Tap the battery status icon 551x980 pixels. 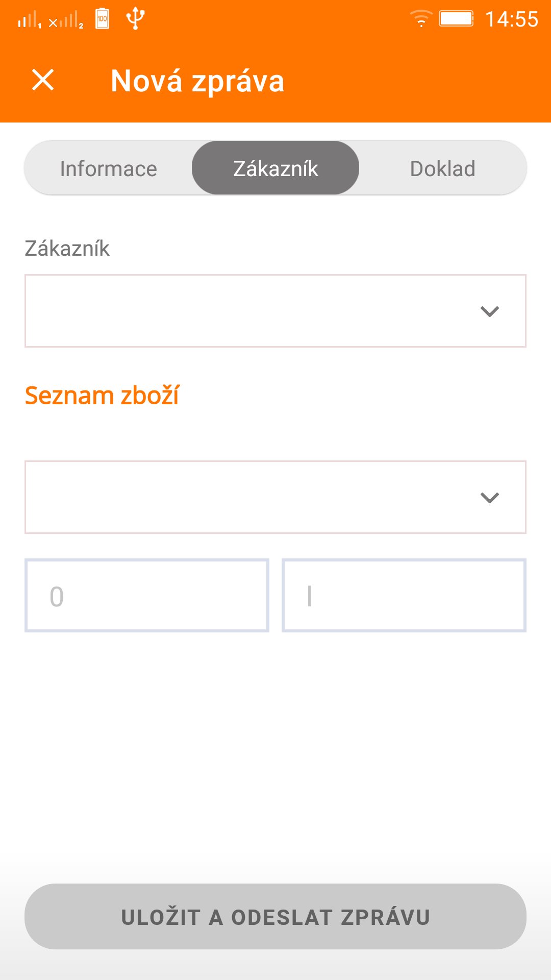(x=457, y=19)
